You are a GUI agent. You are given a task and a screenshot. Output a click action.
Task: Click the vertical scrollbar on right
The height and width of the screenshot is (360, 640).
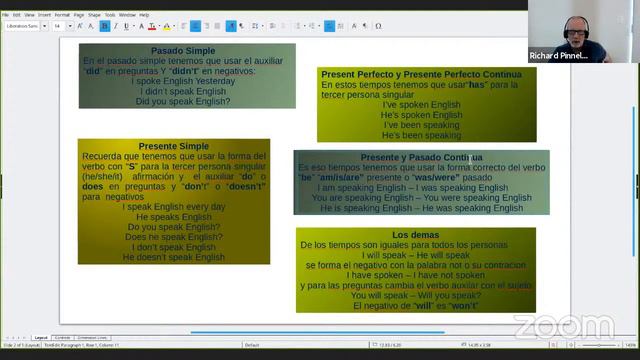(633, 181)
